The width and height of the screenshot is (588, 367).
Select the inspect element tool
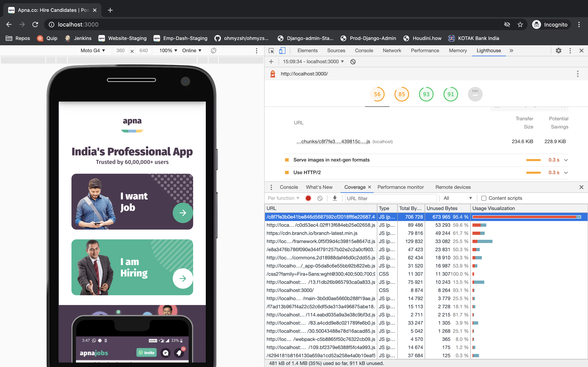click(x=271, y=51)
